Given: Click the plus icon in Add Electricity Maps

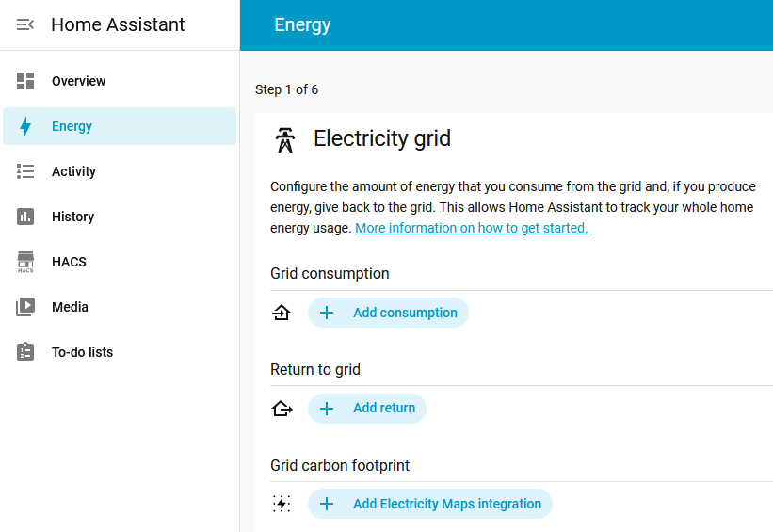Looking at the screenshot, I should [x=327, y=504].
